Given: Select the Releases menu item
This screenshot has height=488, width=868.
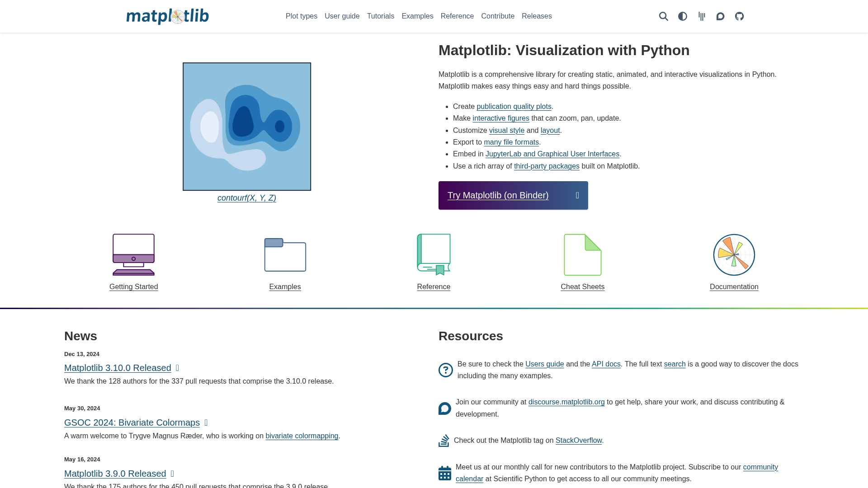Looking at the screenshot, I should tap(537, 16).
